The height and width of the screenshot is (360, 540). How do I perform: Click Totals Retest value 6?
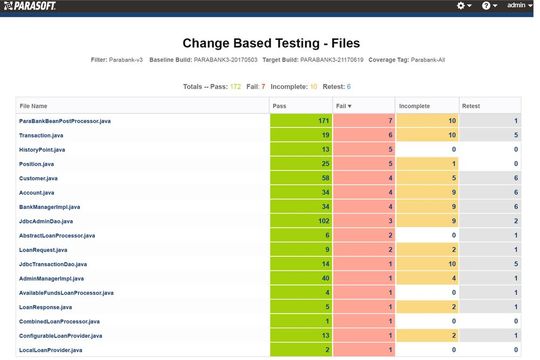(349, 86)
